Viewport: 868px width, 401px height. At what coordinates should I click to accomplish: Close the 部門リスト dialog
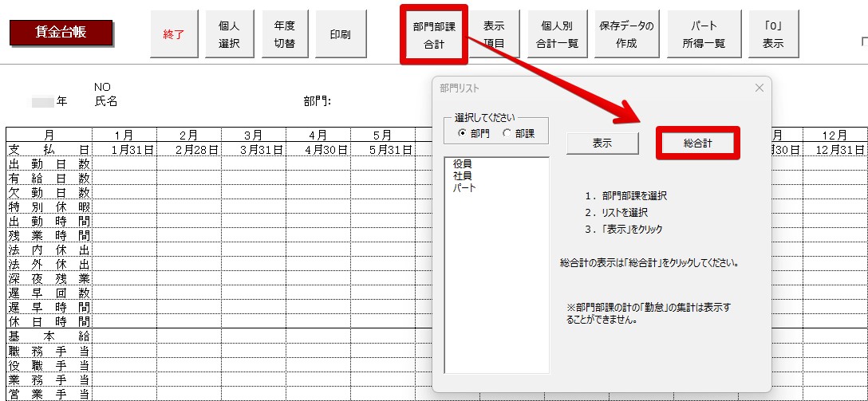758,88
